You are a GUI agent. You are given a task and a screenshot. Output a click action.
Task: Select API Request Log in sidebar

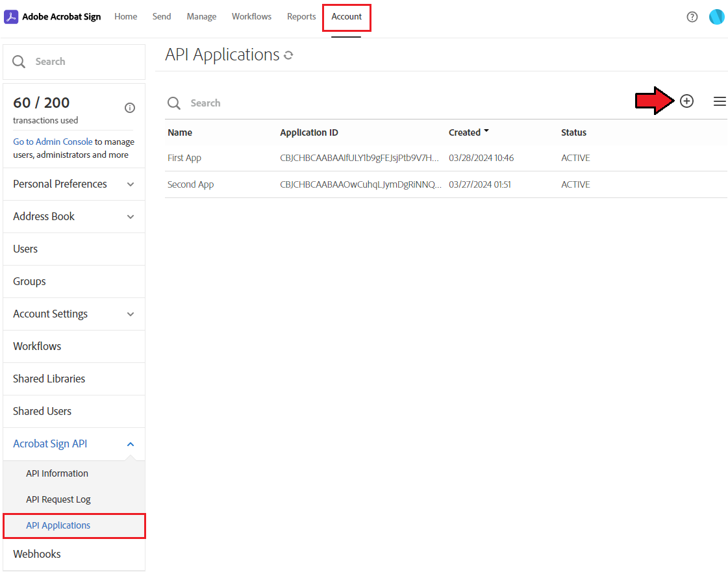(x=58, y=499)
